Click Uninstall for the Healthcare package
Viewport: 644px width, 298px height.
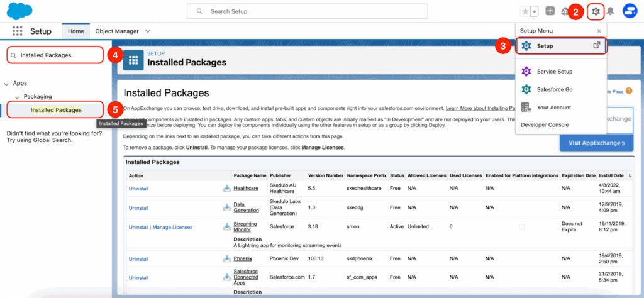point(138,189)
